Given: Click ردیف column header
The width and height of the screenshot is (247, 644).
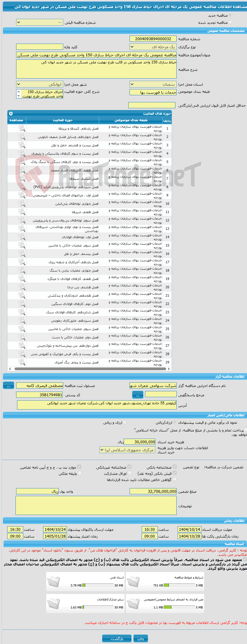Looking at the screenshot, I should [167, 120].
